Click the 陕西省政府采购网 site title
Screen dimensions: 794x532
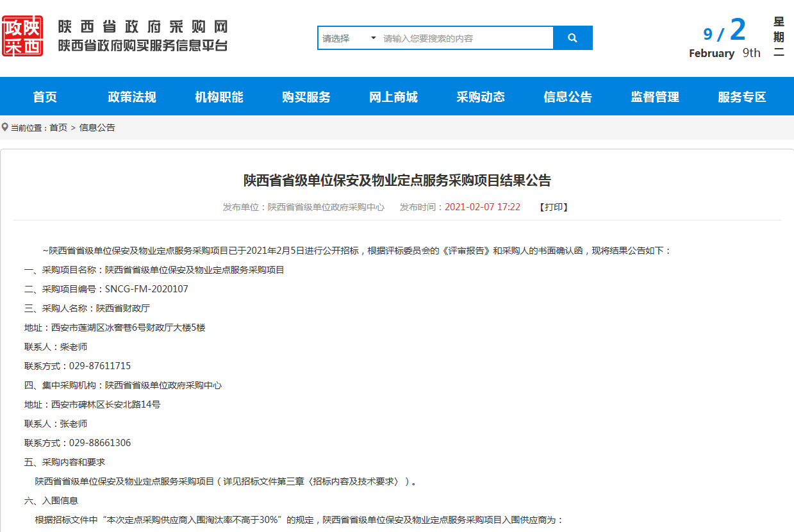click(x=143, y=27)
